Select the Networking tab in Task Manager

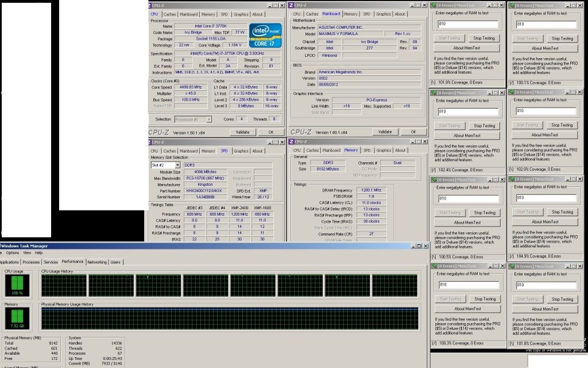point(96,262)
